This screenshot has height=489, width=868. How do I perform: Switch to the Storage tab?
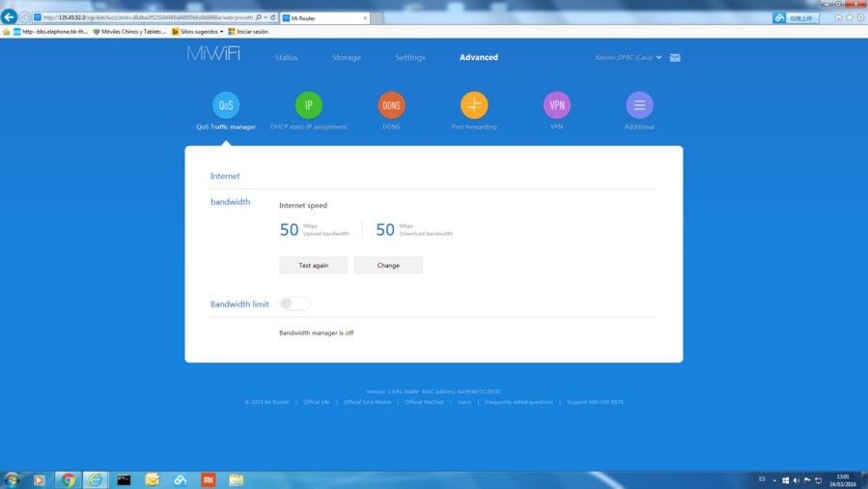[x=347, y=58]
